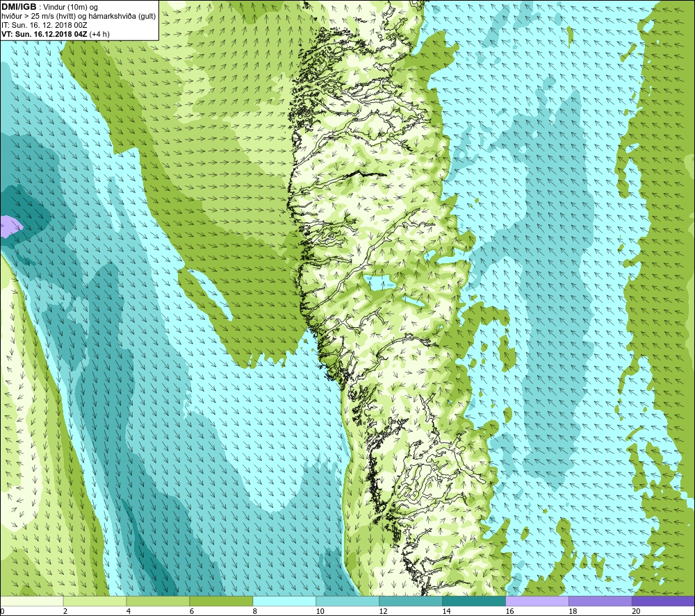Click the legend value label '6'

coord(192,611)
